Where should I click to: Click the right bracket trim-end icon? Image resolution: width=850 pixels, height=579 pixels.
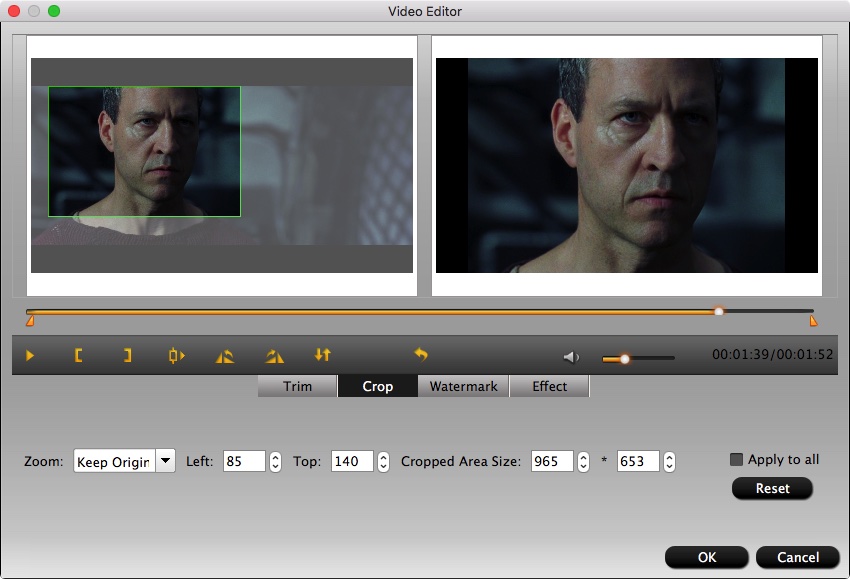[127, 355]
